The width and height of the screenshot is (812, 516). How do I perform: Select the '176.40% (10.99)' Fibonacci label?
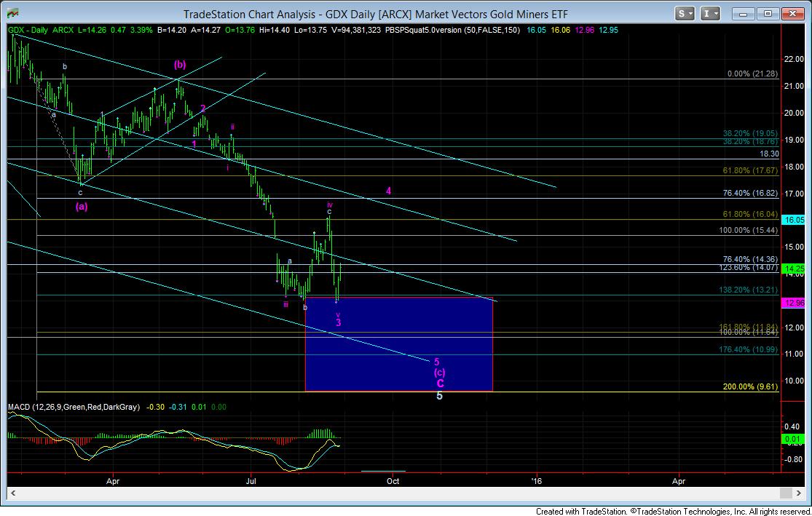pos(749,350)
